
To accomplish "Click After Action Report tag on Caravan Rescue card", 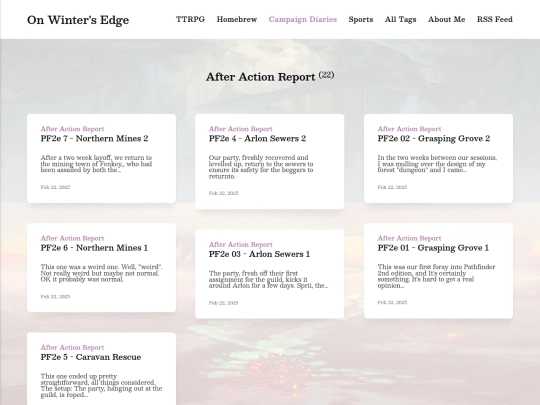I will [x=72, y=347].
